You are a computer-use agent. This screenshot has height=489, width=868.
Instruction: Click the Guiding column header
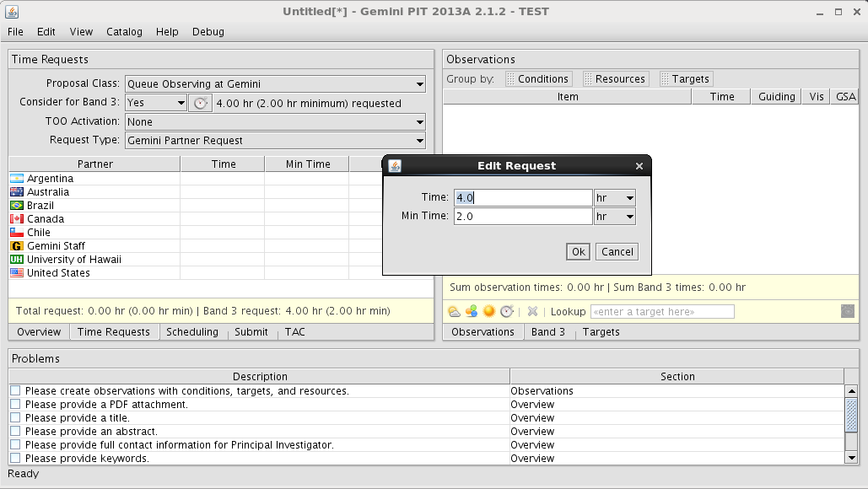(x=776, y=96)
